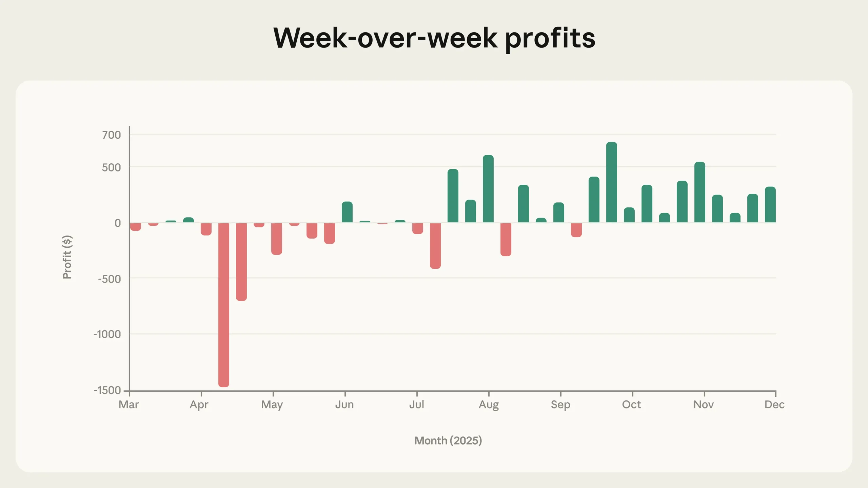The height and width of the screenshot is (488, 868).
Task: Click the "Jun" x-axis tick label
Action: (x=344, y=405)
